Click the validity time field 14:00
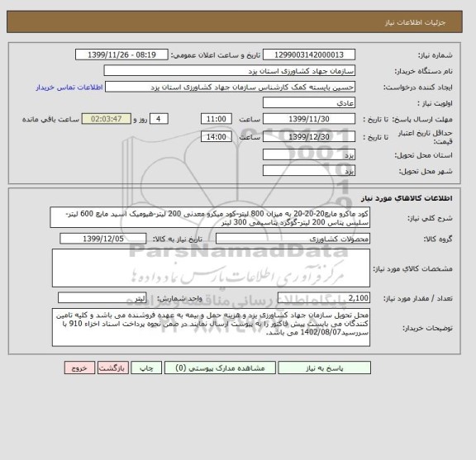This screenshot has width=476, height=460. point(217,137)
